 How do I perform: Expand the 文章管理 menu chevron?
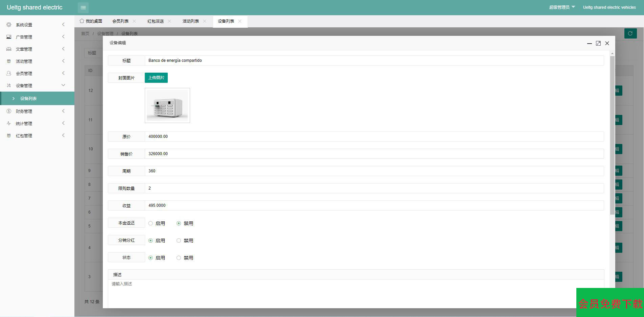63,49
